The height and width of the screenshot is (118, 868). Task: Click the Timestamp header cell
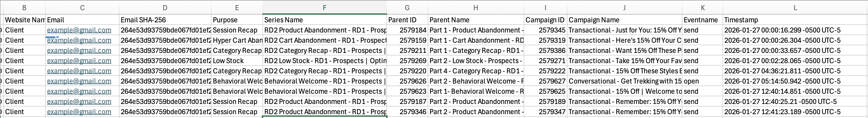pos(795,20)
